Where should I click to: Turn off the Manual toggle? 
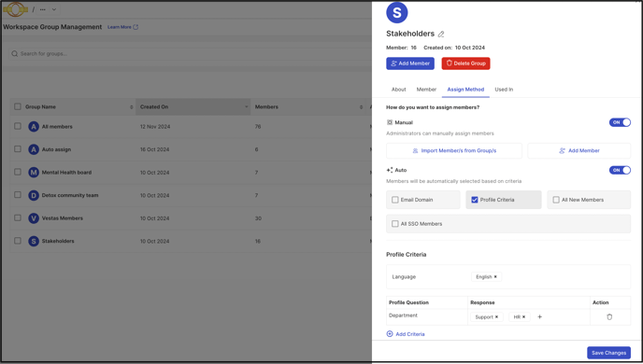coord(620,122)
